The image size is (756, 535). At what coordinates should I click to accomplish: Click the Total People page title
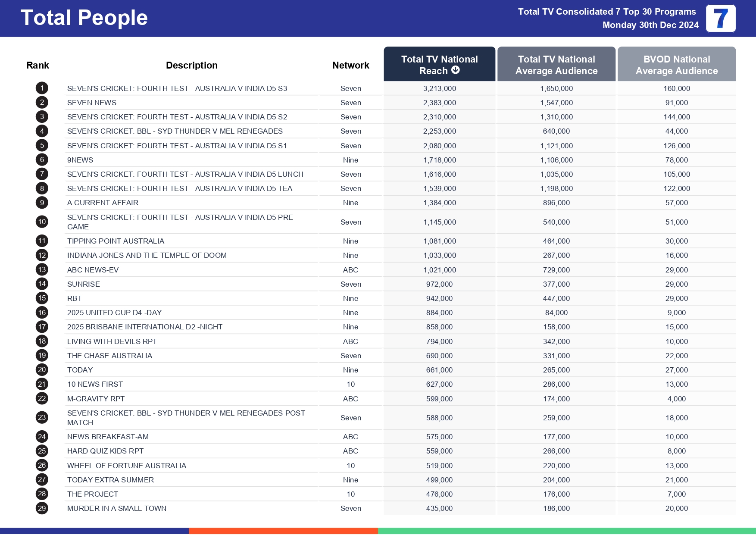point(84,18)
